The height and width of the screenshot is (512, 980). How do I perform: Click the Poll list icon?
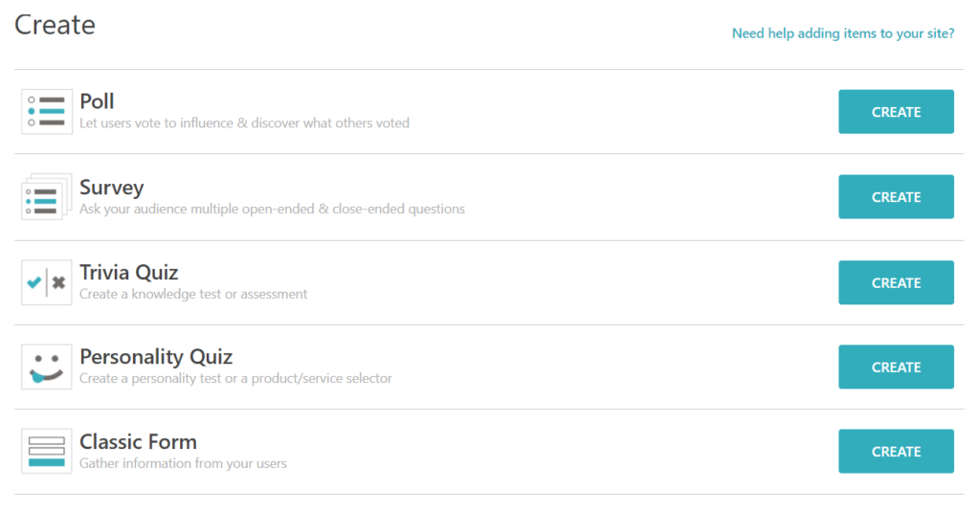[x=47, y=112]
